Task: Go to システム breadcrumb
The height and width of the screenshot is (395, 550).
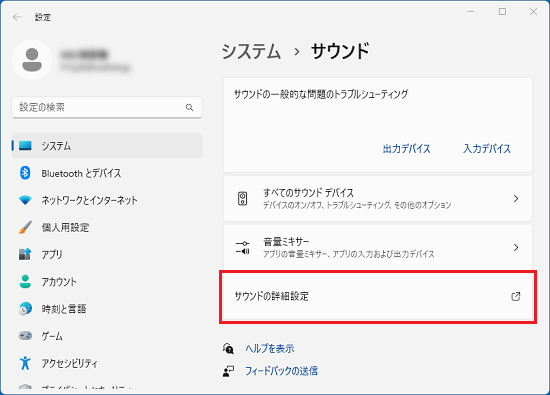Action: [251, 51]
